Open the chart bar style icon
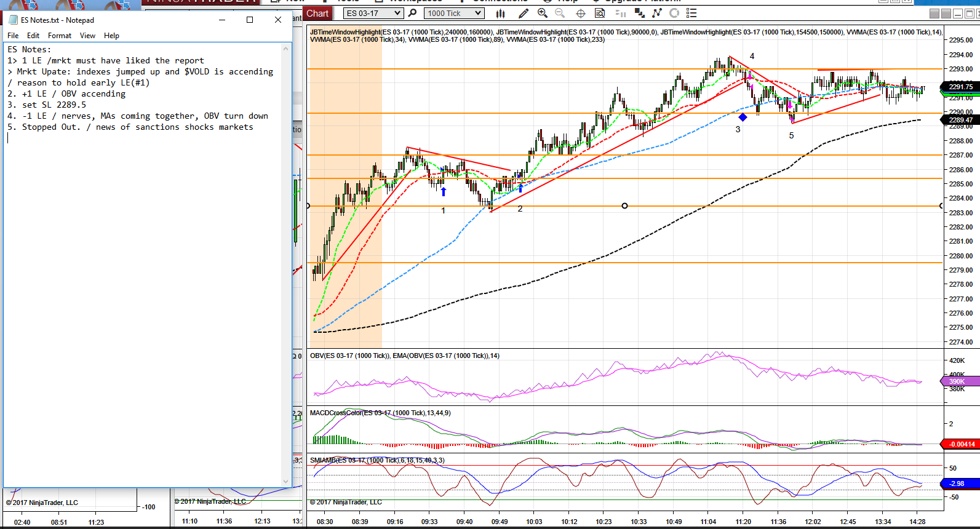The width and height of the screenshot is (980, 529). click(x=501, y=13)
